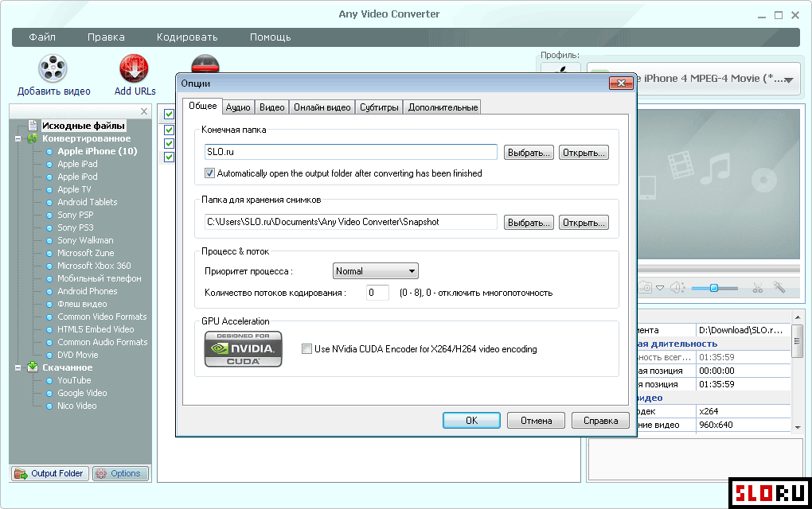Adjust the volume slider handle
Image resolution: width=812 pixels, height=509 pixels.
tap(713, 288)
